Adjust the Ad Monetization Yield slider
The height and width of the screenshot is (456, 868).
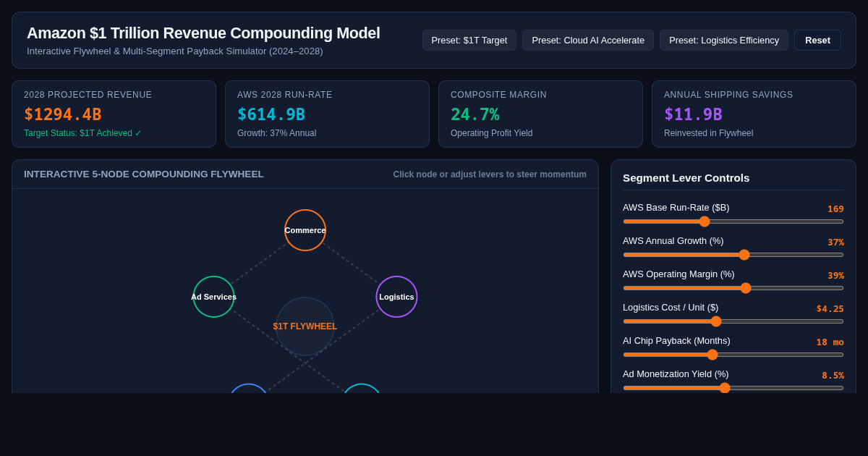pyautogui.click(x=733, y=388)
